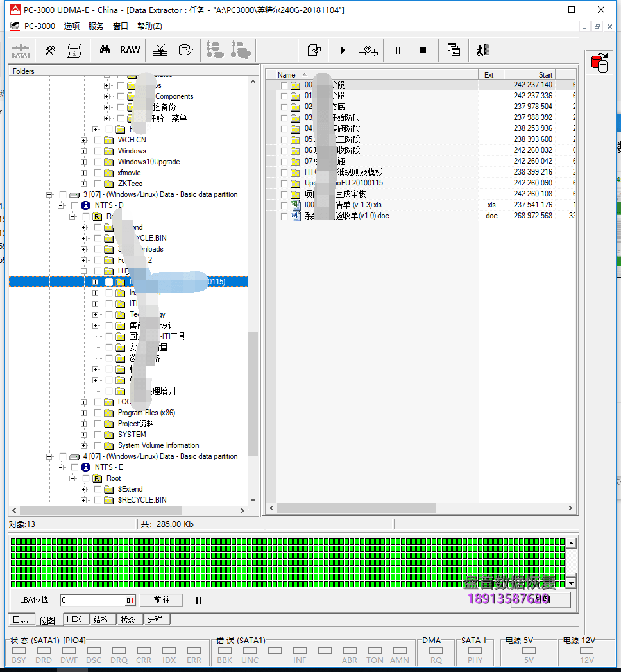The image size is (621, 672).
Task: Switch to the 结构 tab
Action: tap(101, 619)
